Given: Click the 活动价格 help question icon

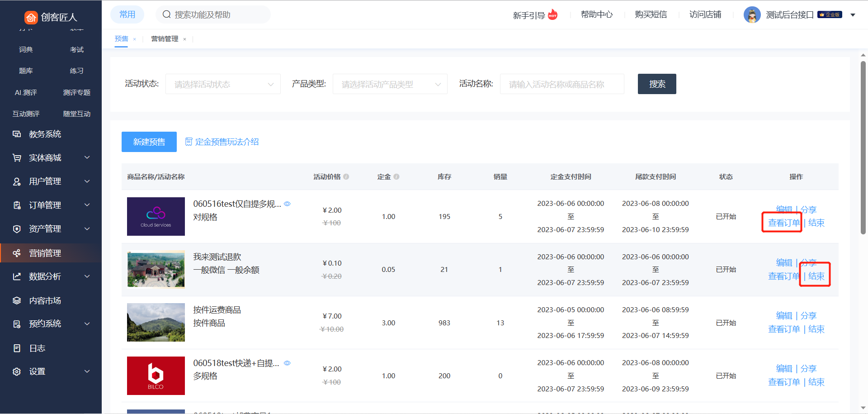Looking at the screenshot, I should tap(346, 177).
